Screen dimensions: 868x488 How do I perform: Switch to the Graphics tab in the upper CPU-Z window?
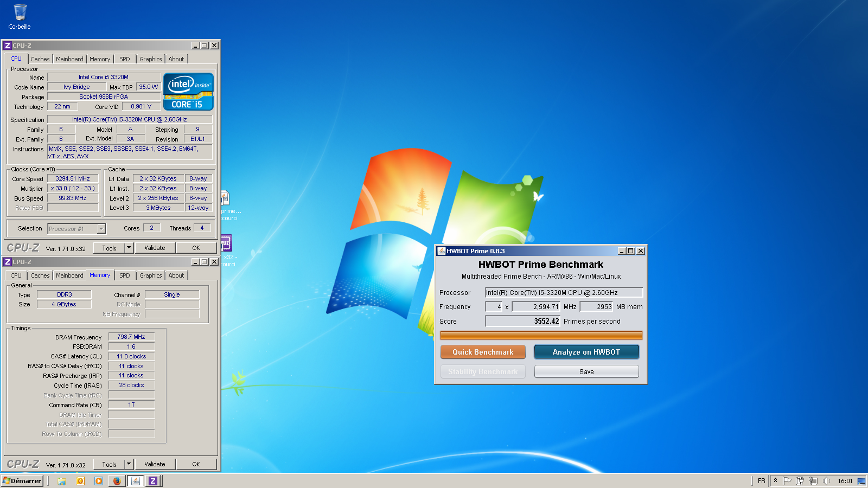[x=151, y=59]
